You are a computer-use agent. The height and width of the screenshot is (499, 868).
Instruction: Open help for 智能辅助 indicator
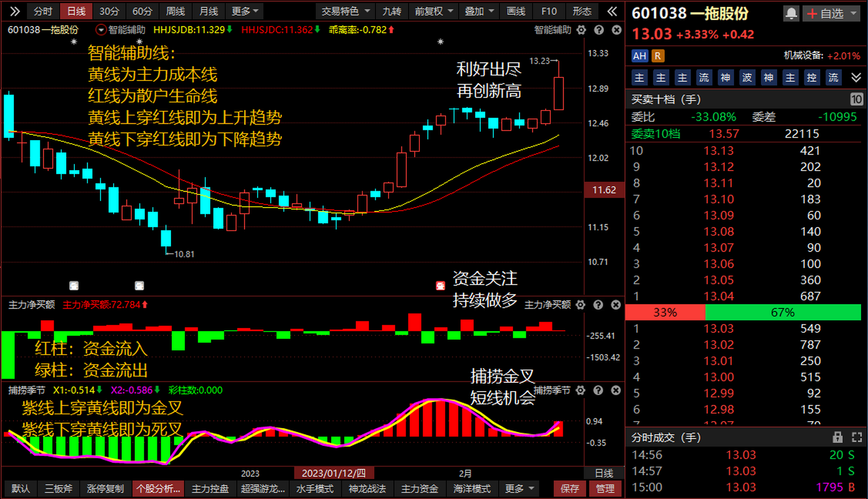[x=599, y=30]
